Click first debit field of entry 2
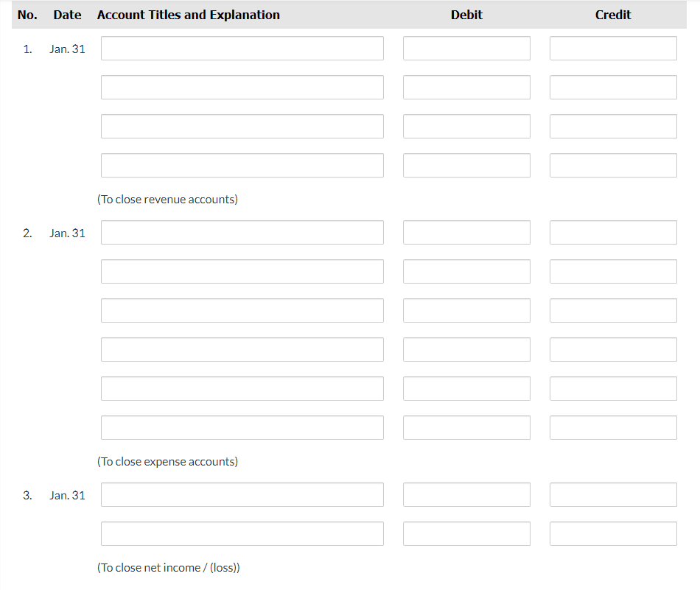The image size is (700, 590). (x=466, y=232)
